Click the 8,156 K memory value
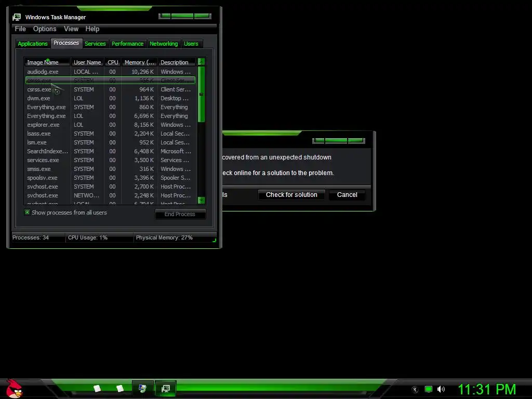532x399 pixels. point(144,125)
